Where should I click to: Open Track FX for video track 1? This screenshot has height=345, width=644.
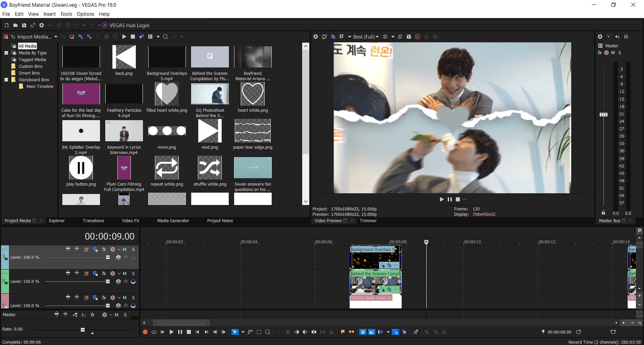(104, 249)
